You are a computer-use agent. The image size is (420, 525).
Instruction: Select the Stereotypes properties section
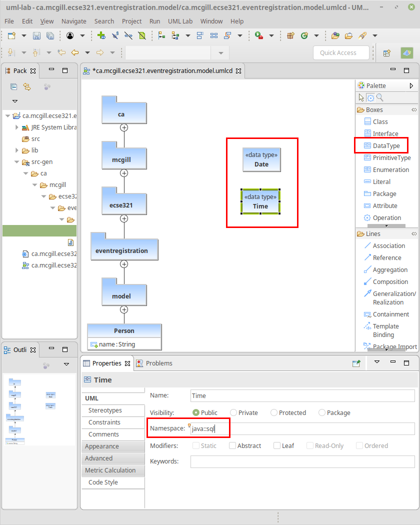(113, 410)
